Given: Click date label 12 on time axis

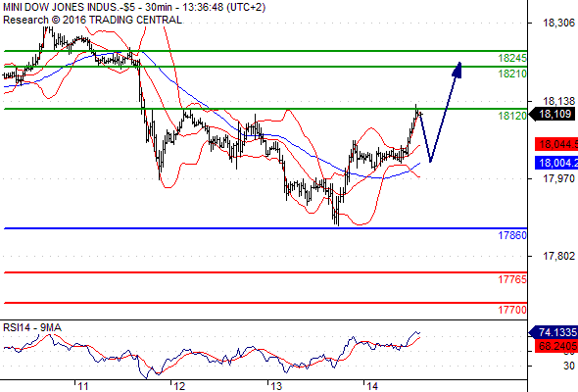Looking at the screenshot, I should click(179, 386).
